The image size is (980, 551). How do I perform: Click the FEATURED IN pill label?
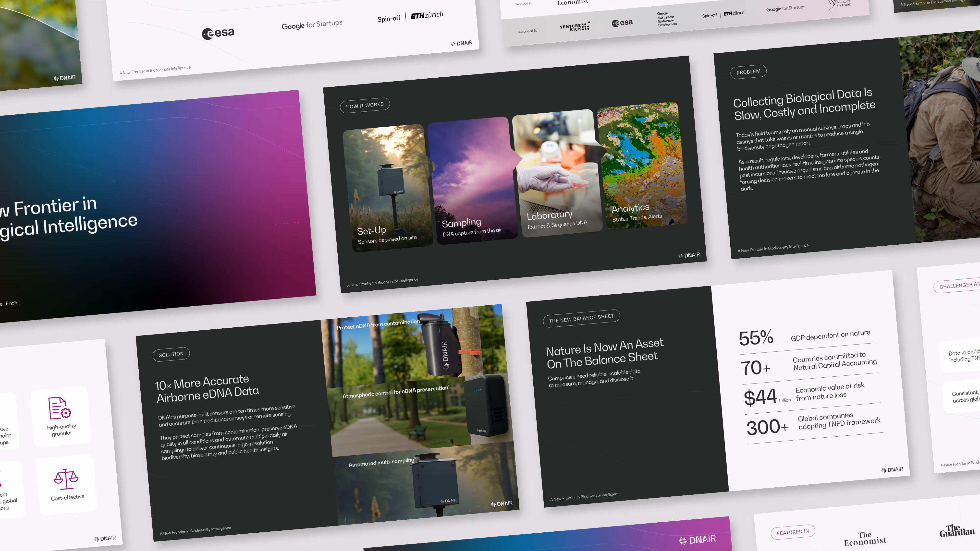793,532
